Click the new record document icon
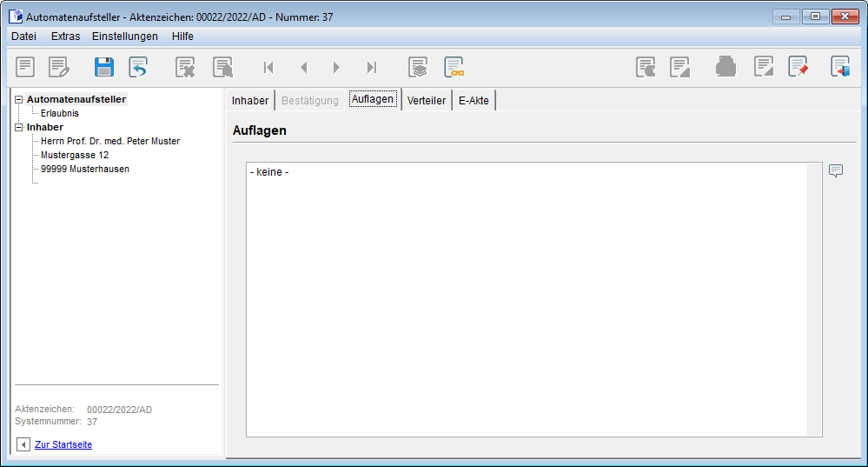868x467 pixels. point(26,67)
